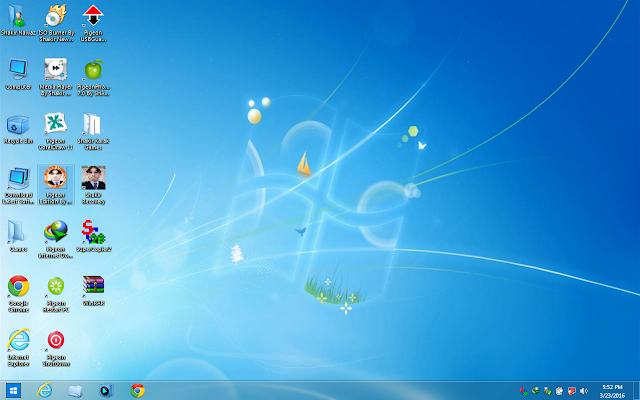The width and height of the screenshot is (640, 400).
Task: Click Internet Download Manager tray icon
Action: click(536, 391)
